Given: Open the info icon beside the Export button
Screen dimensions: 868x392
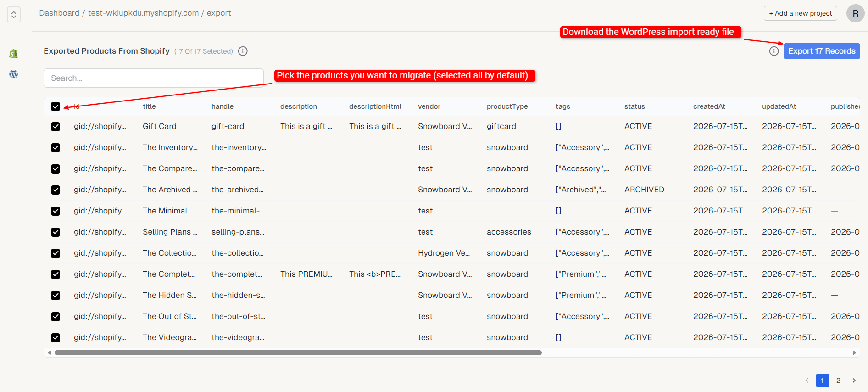Looking at the screenshot, I should pyautogui.click(x=774, y=51).
